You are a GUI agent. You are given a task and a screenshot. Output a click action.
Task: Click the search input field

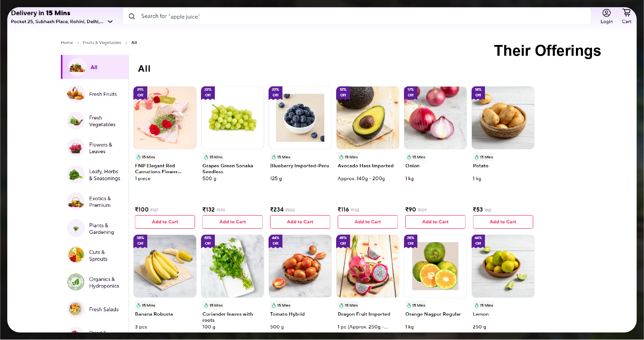(360, 16)
